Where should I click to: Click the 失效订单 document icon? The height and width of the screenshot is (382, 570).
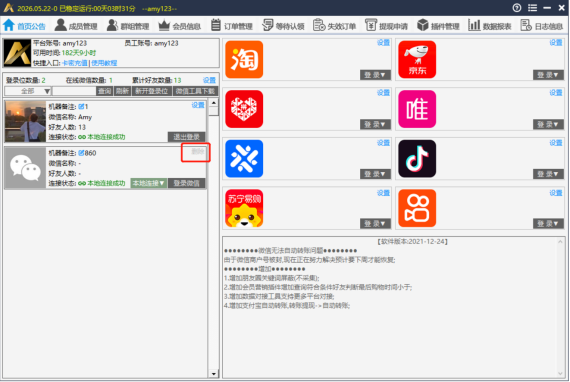(x=319, y=25)
